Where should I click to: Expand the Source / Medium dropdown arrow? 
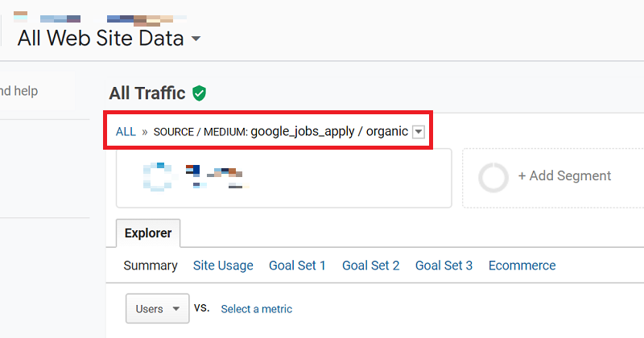418,132
